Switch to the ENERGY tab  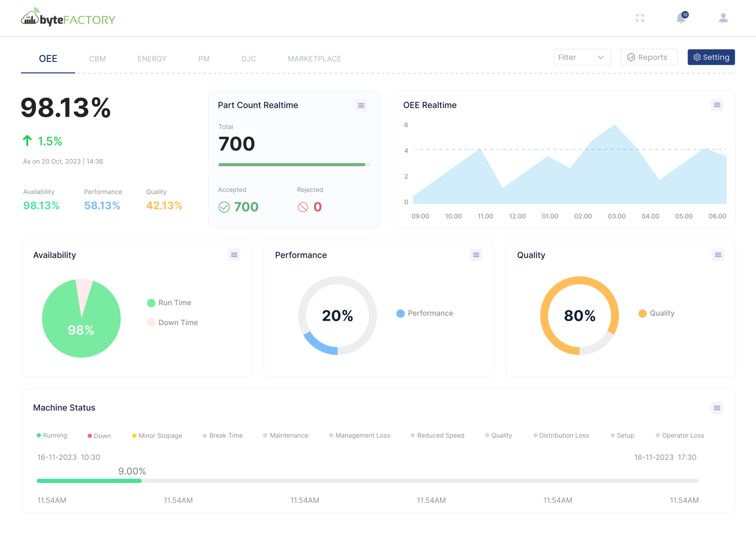[x=152, y=59]
